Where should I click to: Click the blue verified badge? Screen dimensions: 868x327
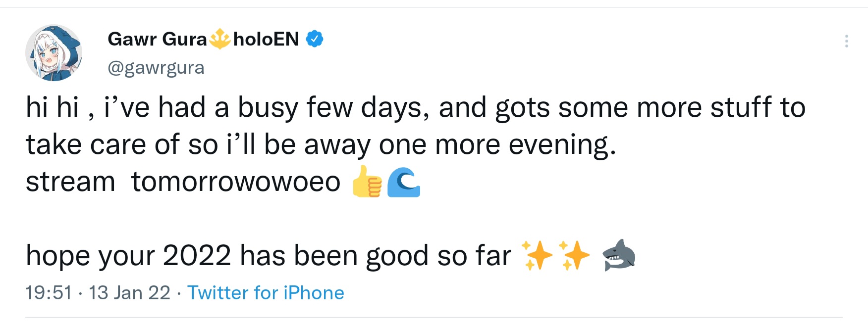315,39
